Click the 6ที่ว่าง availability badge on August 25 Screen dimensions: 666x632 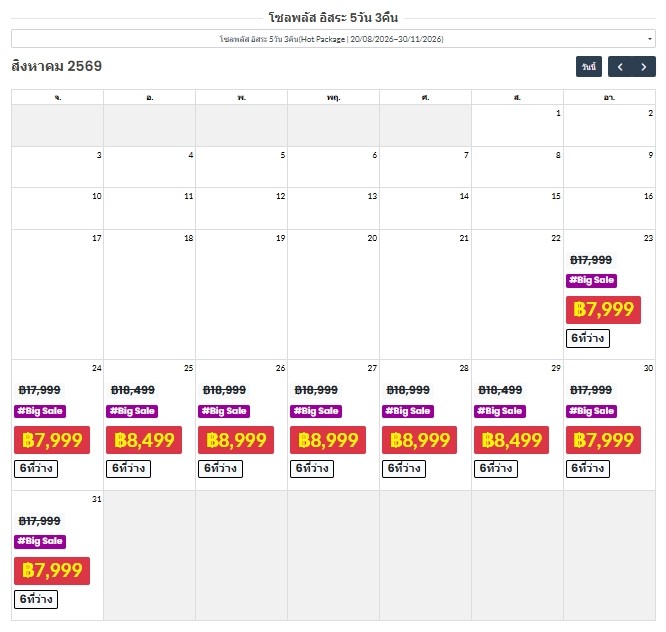(128, 468)
